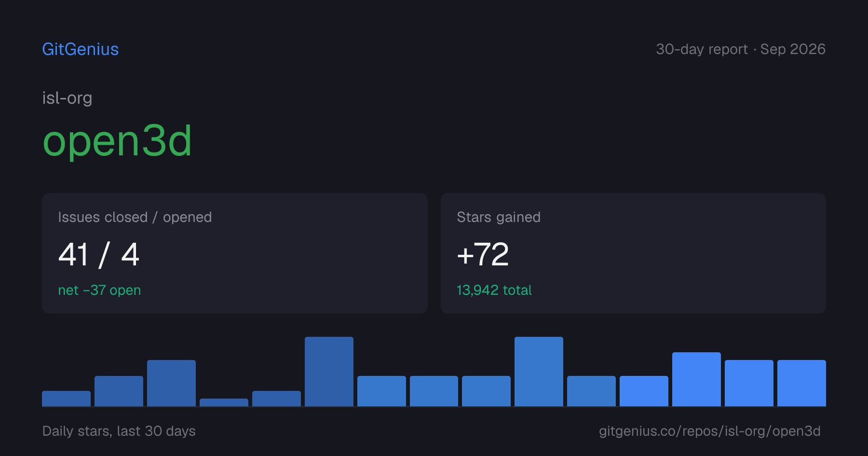Click the Daily stars, last 30 days caption
Image resolution: width=868 pixels, height=456 pixels.
[119, 431]
